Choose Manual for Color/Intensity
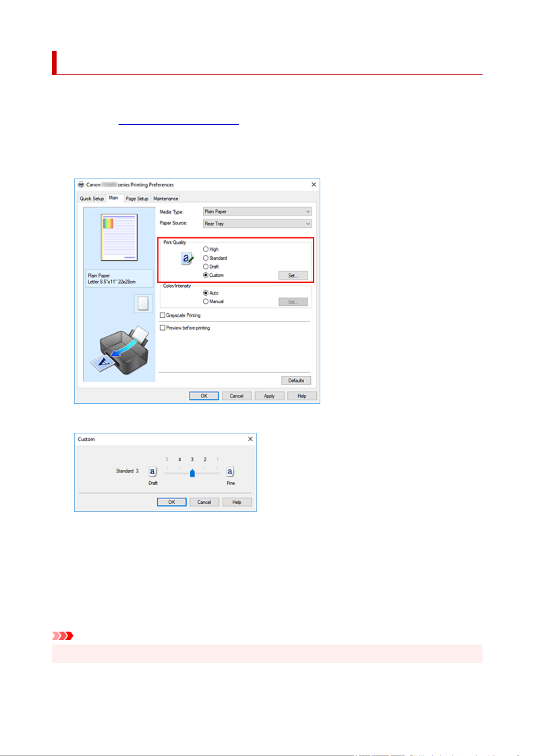The height and width of the screenshot is (756, 535). click(x=213, y=301)
